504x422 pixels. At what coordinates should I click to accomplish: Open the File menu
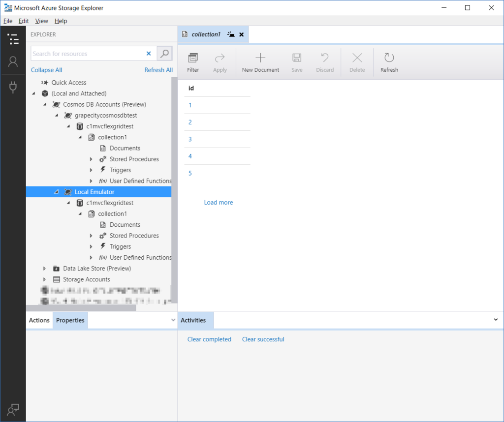click(8, 21)
